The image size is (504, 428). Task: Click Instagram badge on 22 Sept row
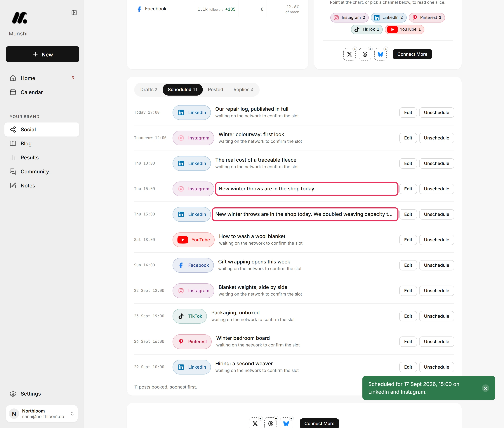click(x=193, y=291)
